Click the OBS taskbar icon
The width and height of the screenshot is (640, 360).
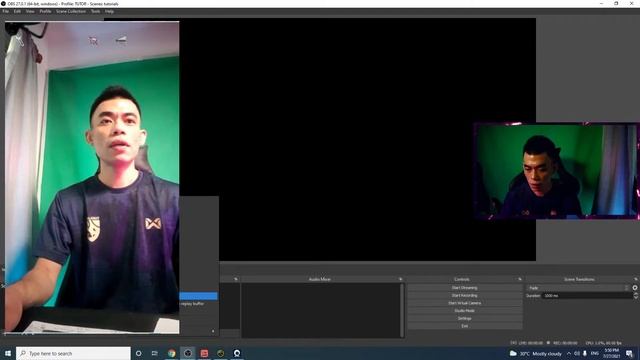tap(188, 353)
